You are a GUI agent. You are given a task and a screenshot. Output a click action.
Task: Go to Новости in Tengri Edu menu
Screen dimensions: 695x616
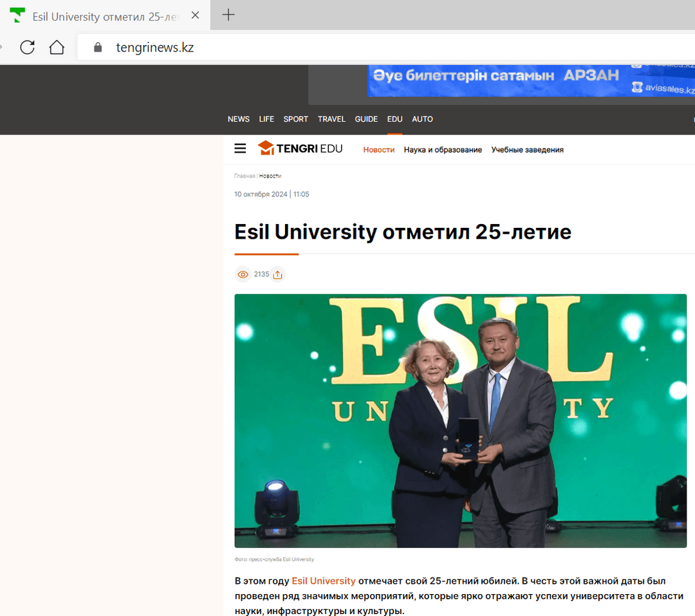(379, 150)
